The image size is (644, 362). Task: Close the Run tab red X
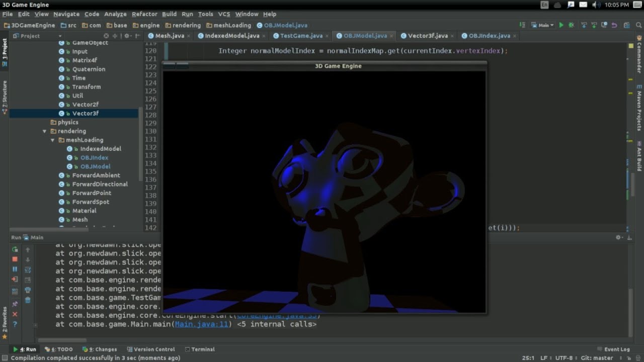click(15, 314)
